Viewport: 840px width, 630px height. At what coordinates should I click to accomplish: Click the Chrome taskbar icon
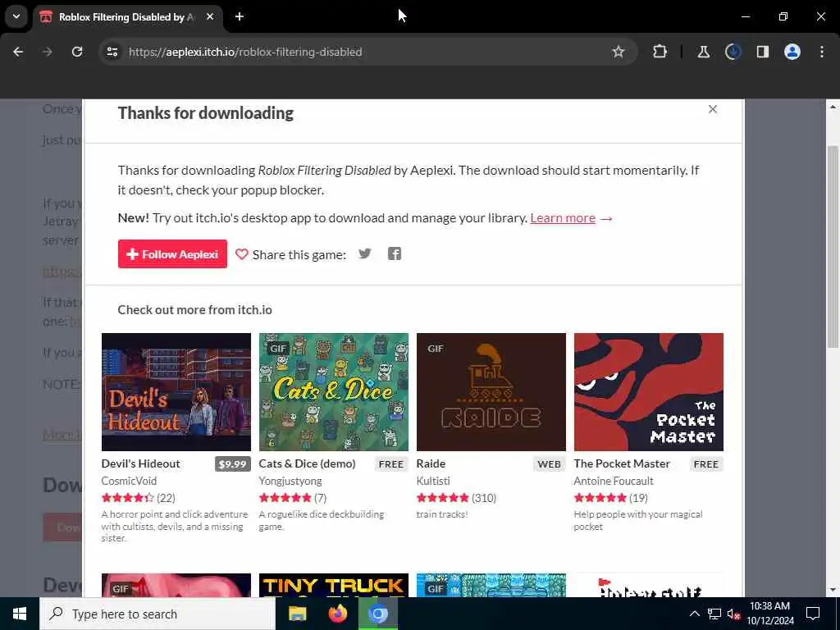click(377, 614)
